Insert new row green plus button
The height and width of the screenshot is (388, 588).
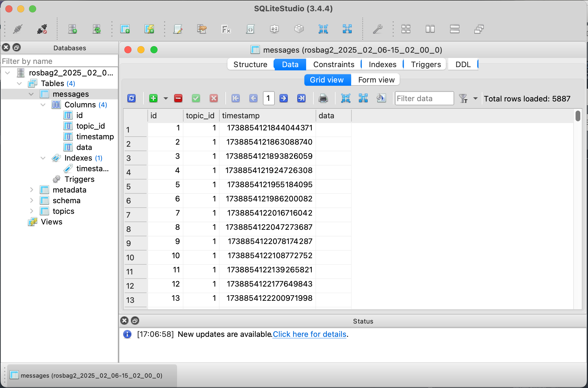(x=153, y=98)
